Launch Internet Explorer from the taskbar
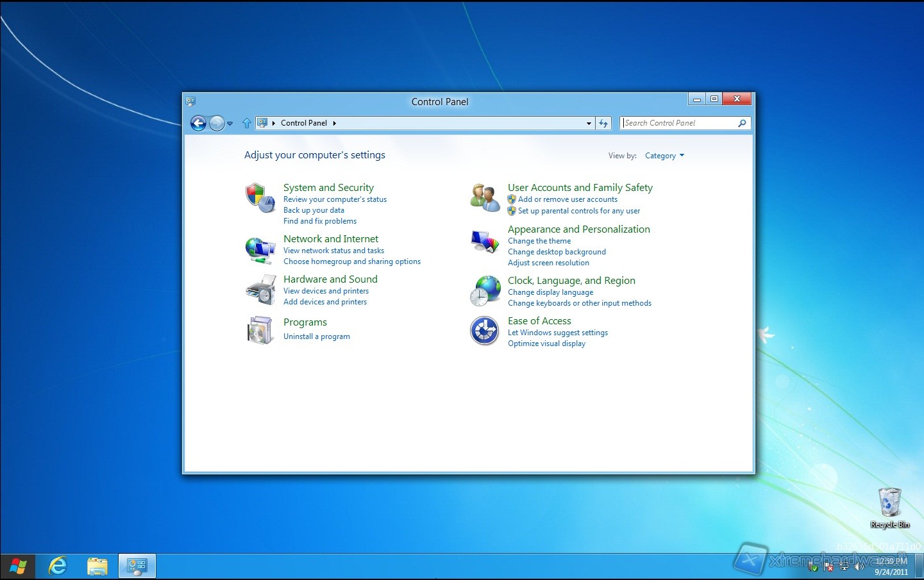The image size is (924, 580). [x=58, y=566]
